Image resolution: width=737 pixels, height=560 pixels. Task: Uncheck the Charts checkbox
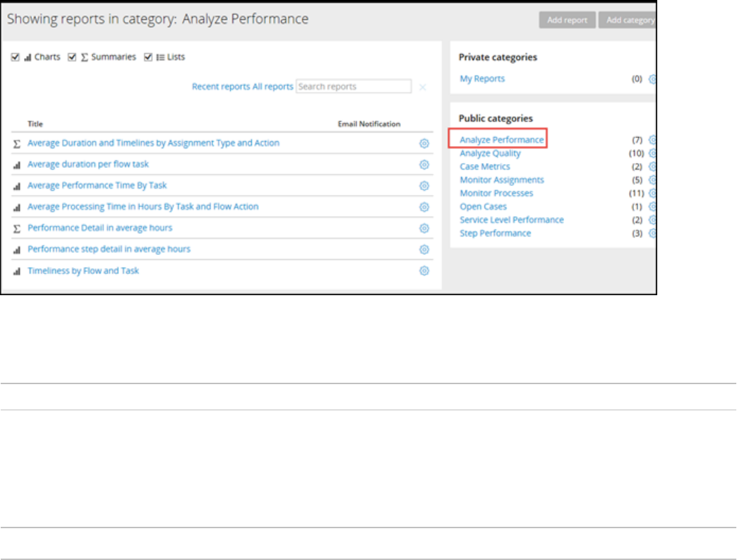click(x=16, y=57)
